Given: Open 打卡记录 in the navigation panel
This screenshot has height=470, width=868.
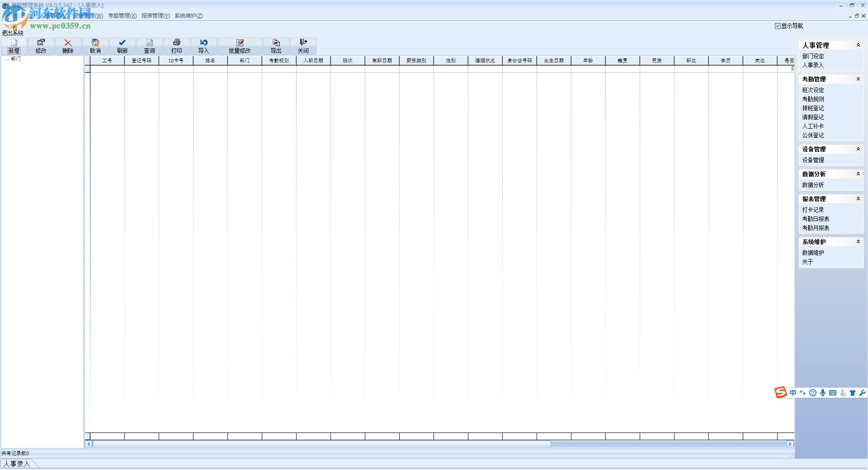Looking at the screenshot, I should tap(813, 210).
